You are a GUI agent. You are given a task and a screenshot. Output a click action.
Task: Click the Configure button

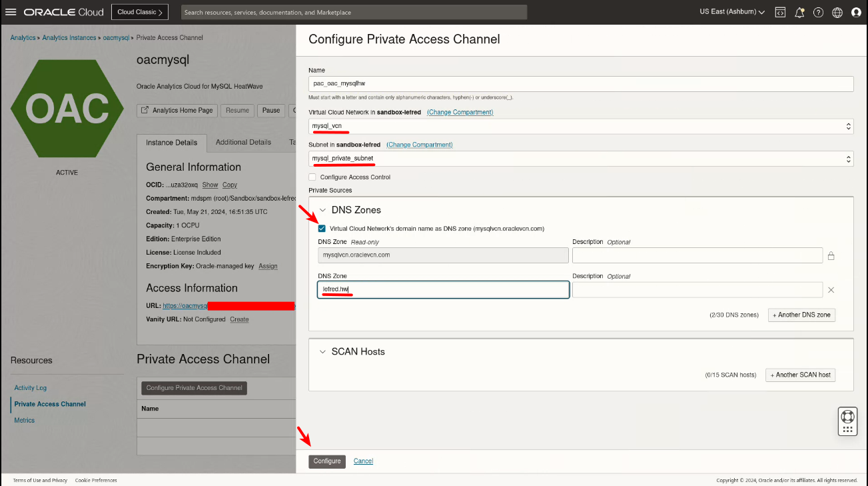pos(327,461)
